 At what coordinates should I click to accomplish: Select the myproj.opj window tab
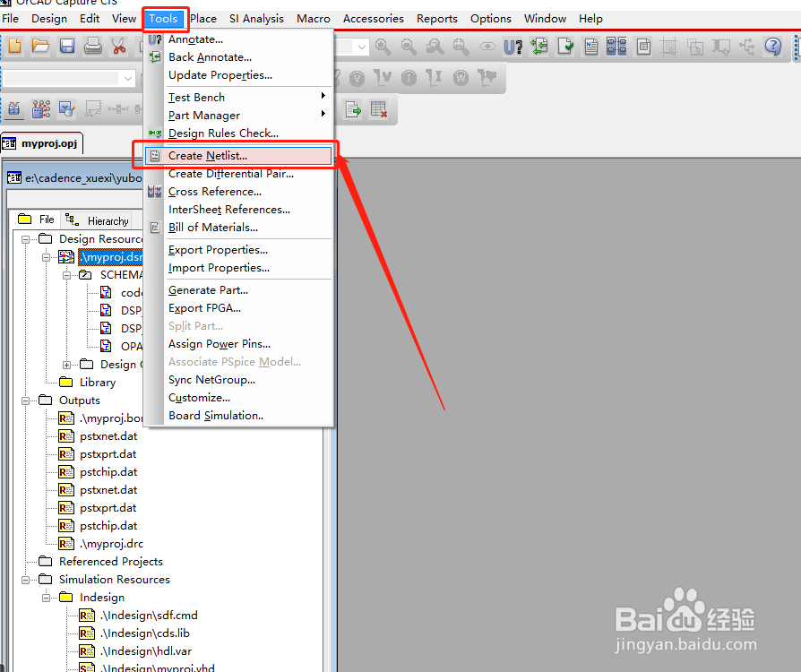tap(41, 143)
